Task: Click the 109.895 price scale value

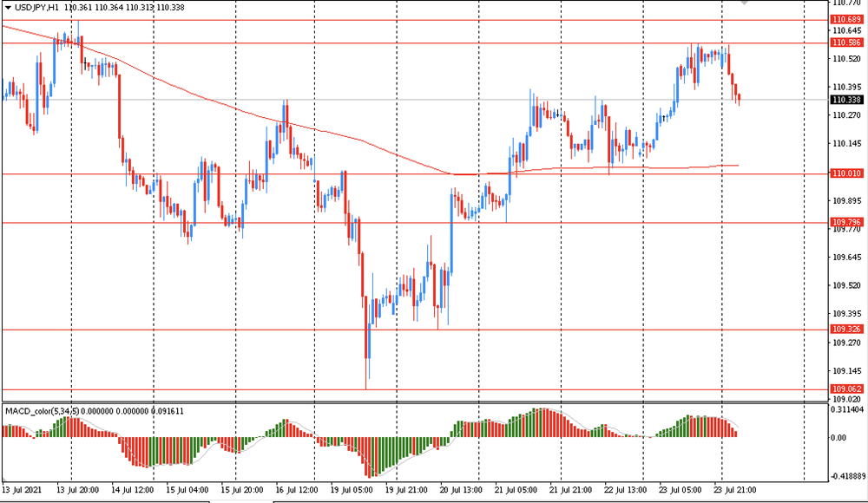Action: (x=847, y=200)
